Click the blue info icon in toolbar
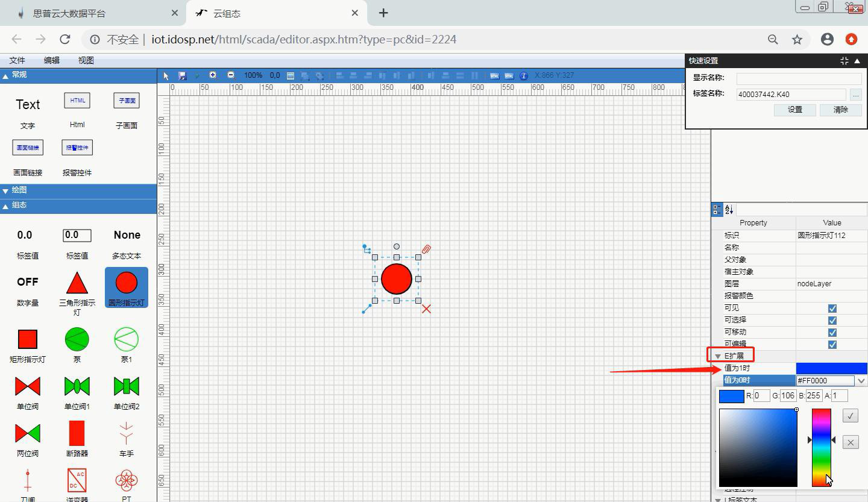This screenshot has height=502, width=868. [x=524, y=76]
